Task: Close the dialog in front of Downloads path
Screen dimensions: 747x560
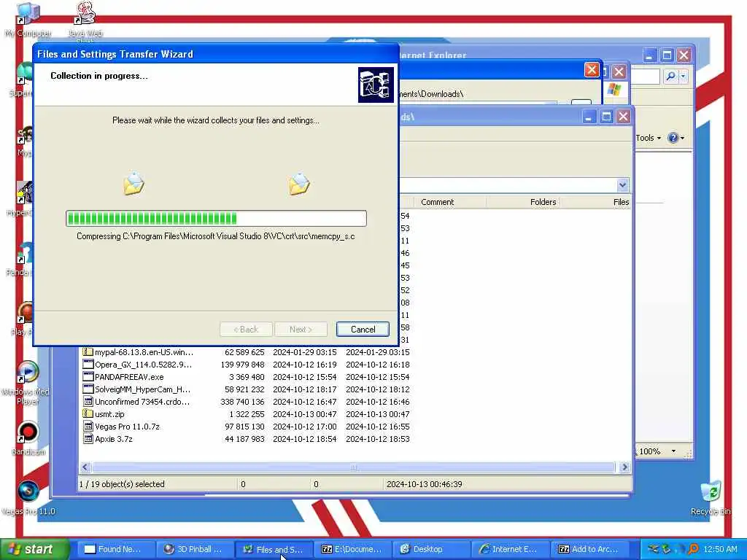Action: [x=592, y=70]
